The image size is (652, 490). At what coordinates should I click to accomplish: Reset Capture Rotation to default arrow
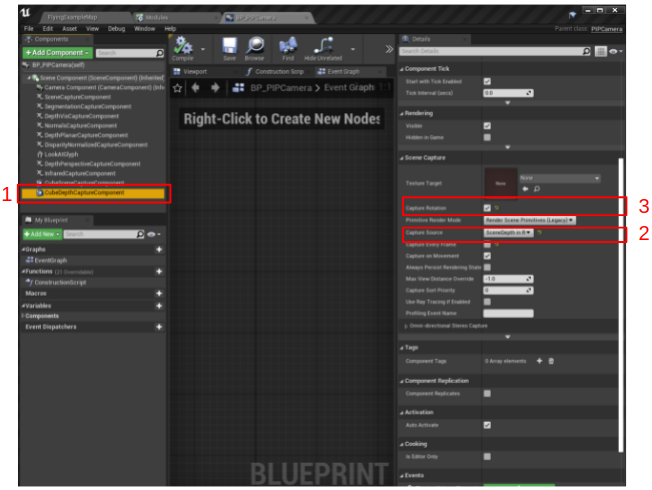pyautogui.click(x=497, y=208)
